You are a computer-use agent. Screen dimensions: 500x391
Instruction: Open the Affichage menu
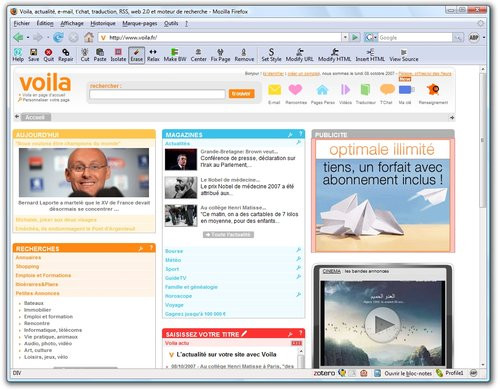point(72,24)
